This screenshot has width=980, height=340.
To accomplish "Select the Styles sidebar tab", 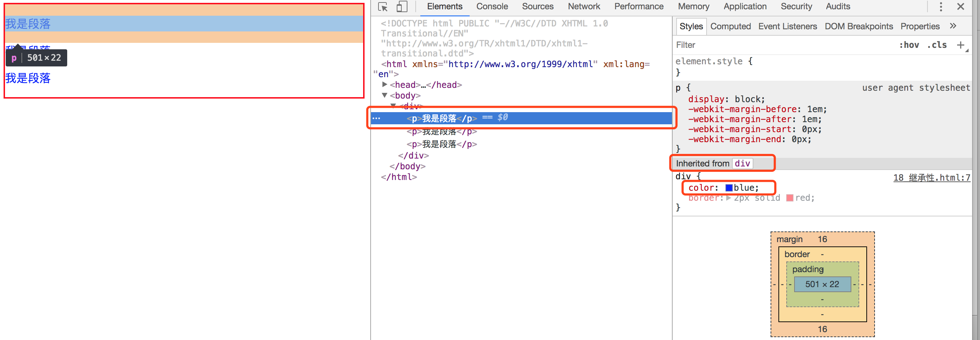I will pyautogui.click(x=691, y=26).
